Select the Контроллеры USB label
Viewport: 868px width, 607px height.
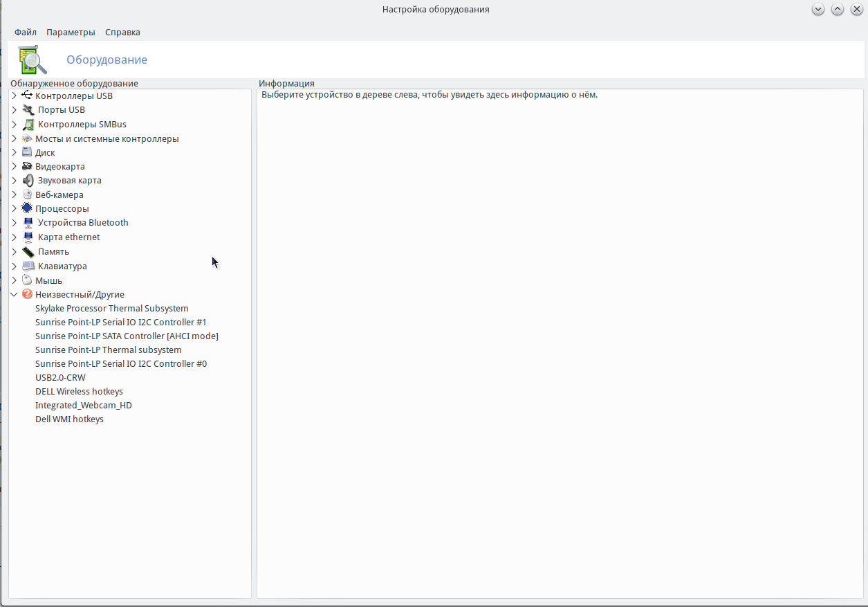tap(74, 96)
